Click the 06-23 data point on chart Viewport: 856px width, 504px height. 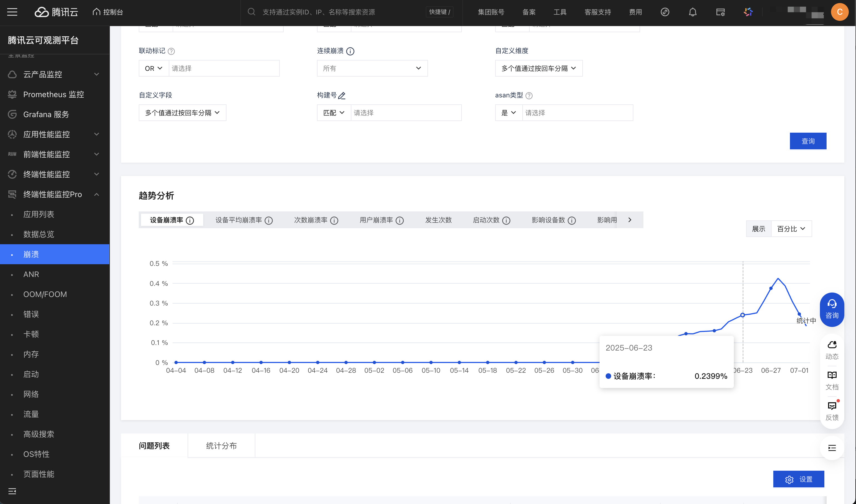coord(742,315)
